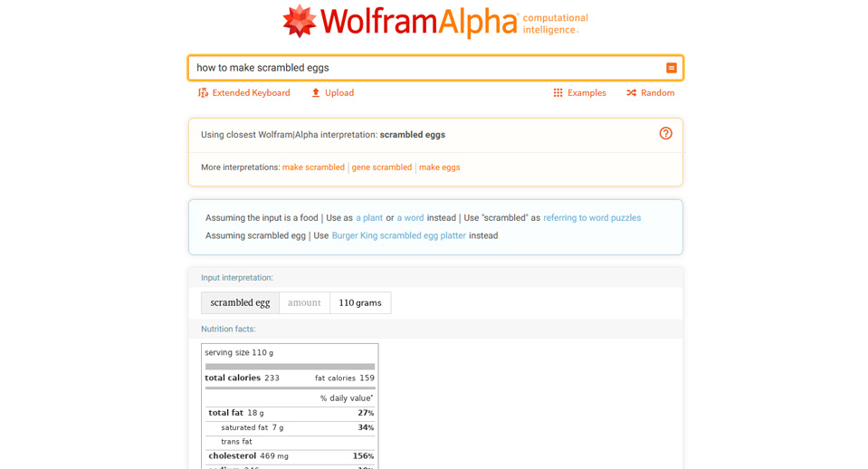Choose the "make scrambled" interpretation
This screenshot has width=868, height=469.
tap(313, 167)
